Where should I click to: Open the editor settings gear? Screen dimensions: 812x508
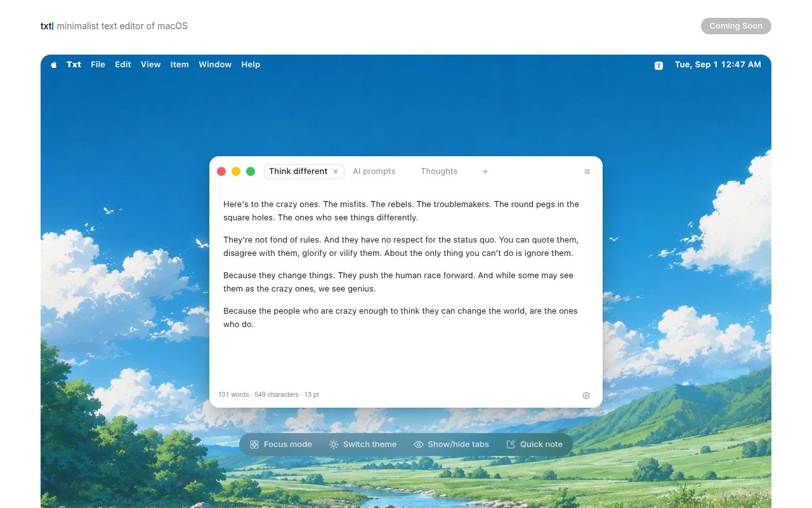click(586, 396)
